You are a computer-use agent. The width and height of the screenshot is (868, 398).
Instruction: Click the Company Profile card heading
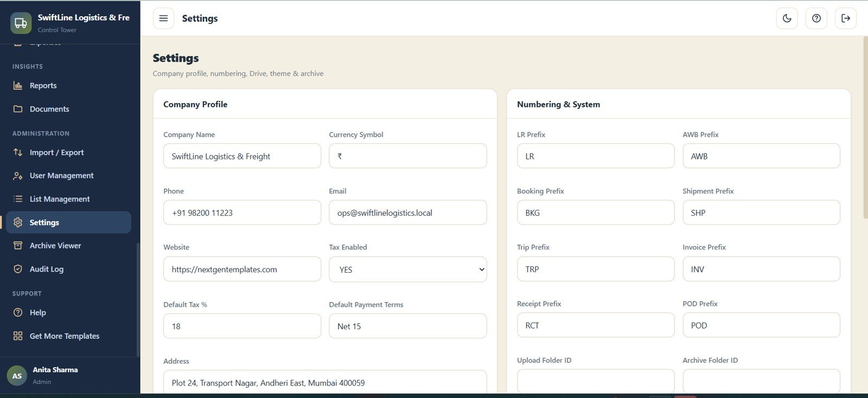coord(195,104)
